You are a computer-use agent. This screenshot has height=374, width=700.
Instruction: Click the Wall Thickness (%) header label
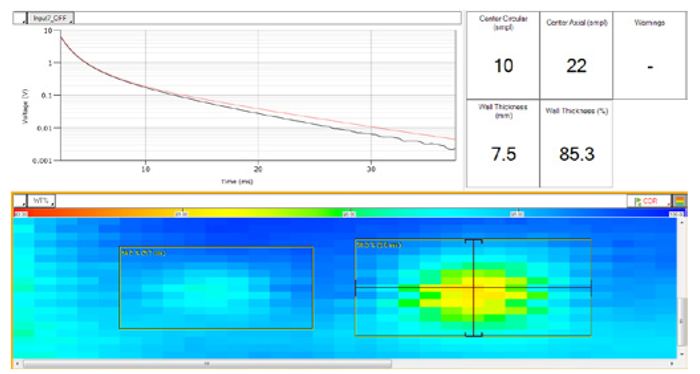coord(577,111)
